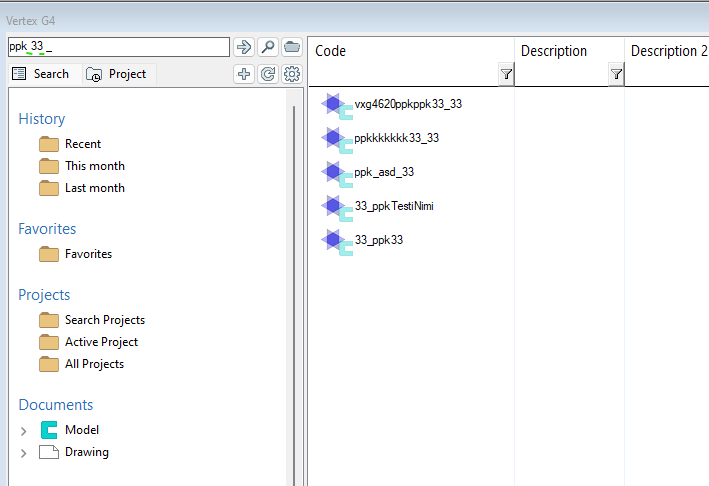Switch to the Project tab

point(116,74)
